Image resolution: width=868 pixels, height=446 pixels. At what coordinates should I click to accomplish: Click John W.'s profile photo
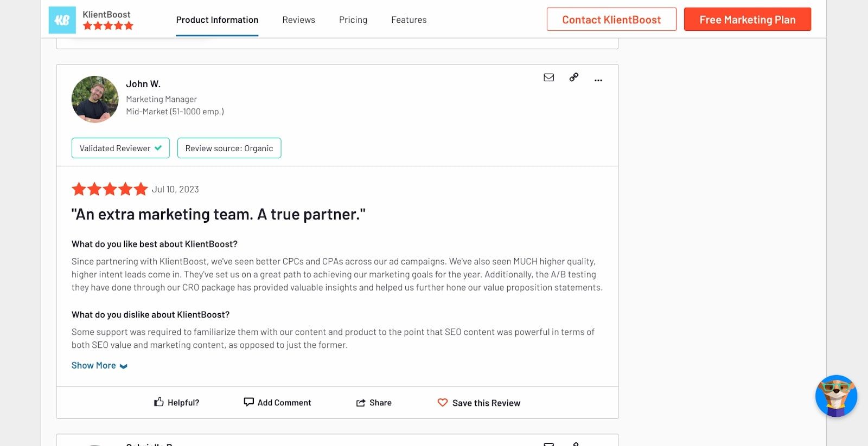point(94,99)
